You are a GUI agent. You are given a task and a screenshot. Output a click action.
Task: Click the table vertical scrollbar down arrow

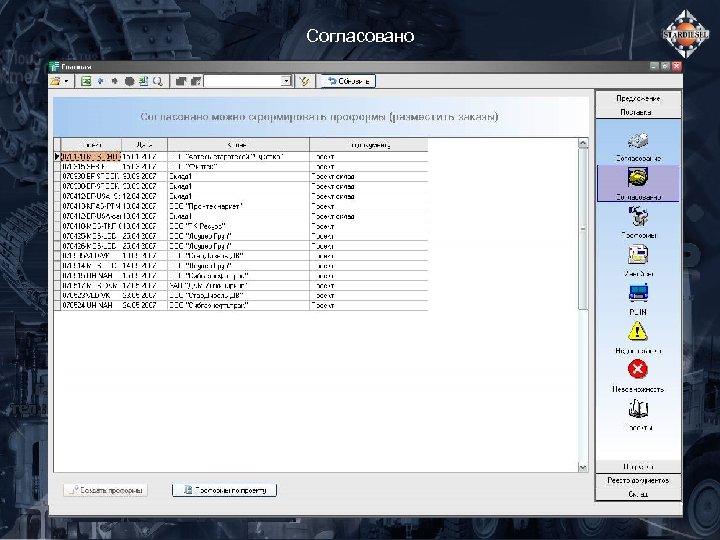point(583,465)
